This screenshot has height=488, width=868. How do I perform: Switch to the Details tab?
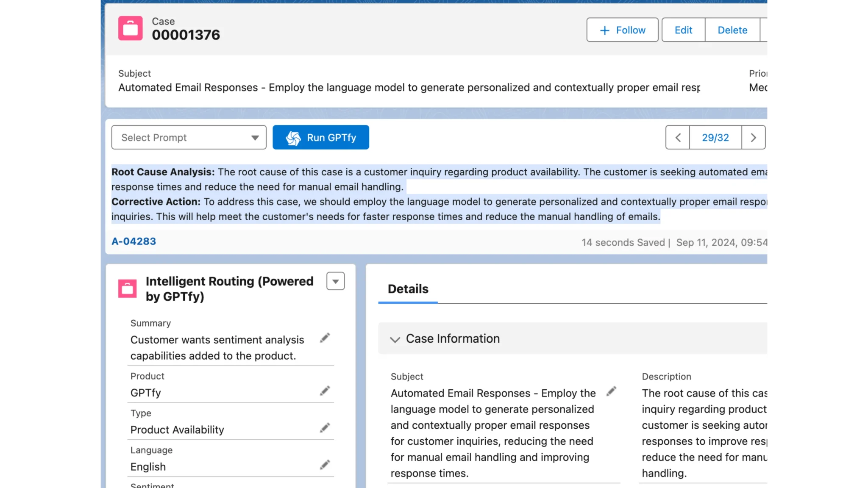(x=408, y=289)
